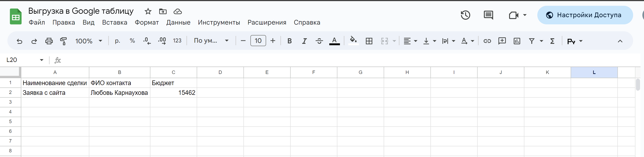Open the Справка menu
Screen dimensions: 644x157
pos(307,22)
